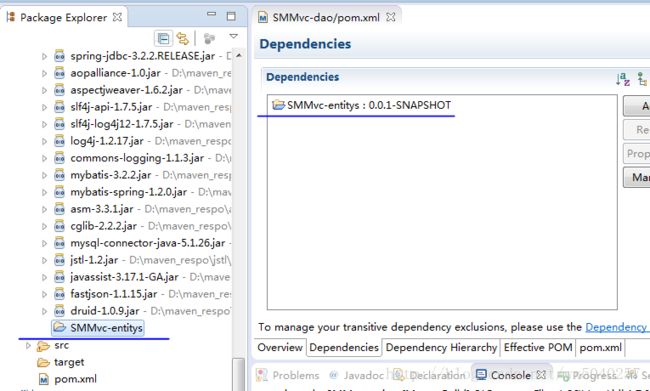The image size is (650, 391).
Task: Expand log4j-1.2.17.jar node
Action: pos(44,141)
